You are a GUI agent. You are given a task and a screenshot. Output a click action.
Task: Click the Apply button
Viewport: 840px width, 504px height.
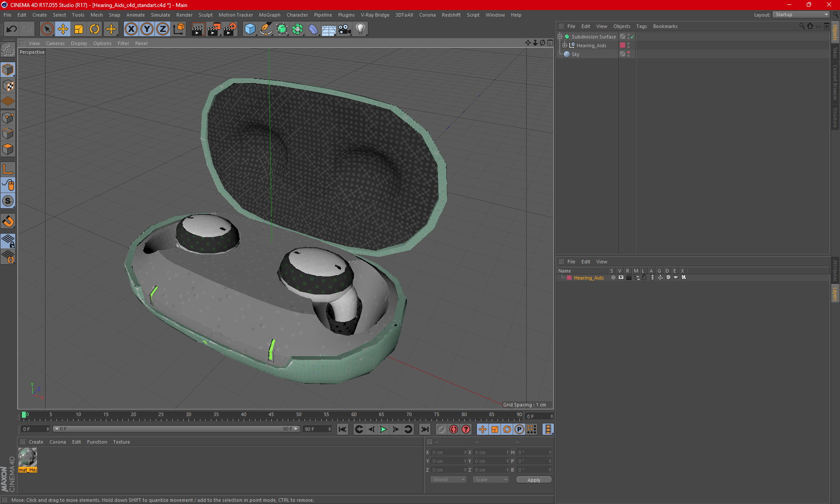click(534, 480)
